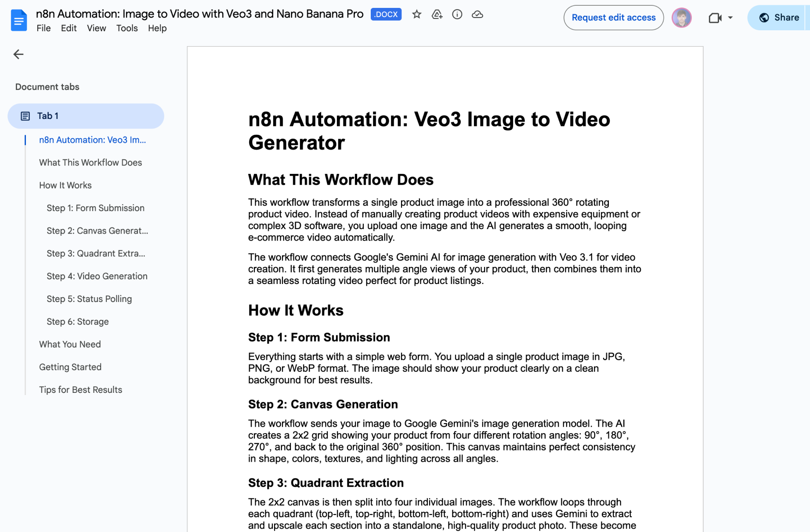Click the .DOCX file format badge
Image resolution: width=810 pixels, height=532 pixels.
pyautogui.click(x=386, y=14)
